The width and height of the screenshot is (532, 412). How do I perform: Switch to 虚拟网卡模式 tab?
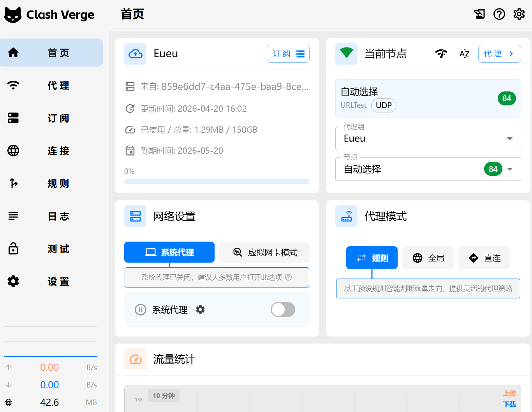pyautogui.click(x=264, y=252)
